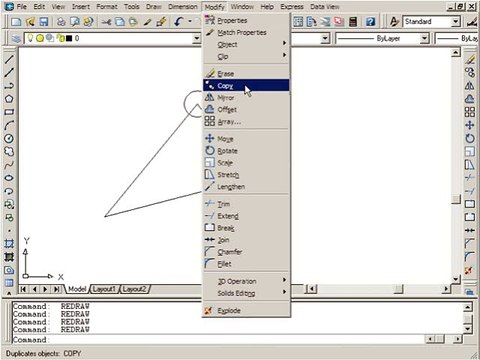Click the New drawing icon
Viewport: 480px width, 360px height.
(16, 22)
